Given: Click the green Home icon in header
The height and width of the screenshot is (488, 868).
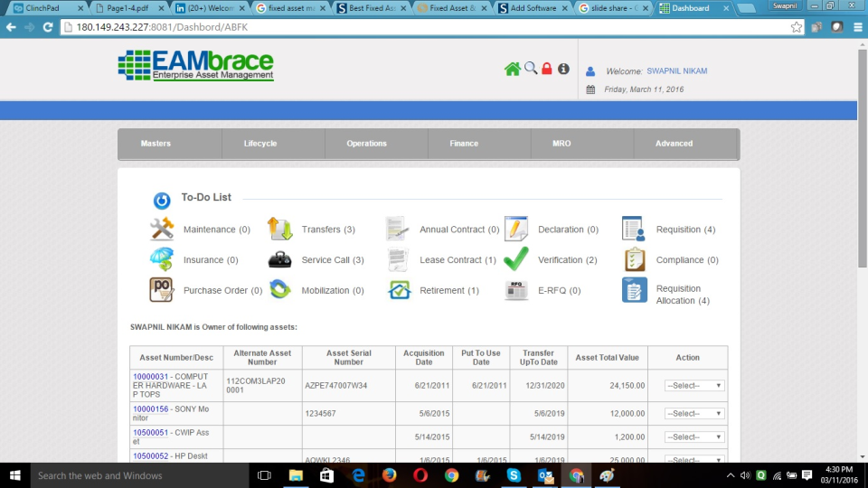Looking at the screenshot, I should coord(512,70).
